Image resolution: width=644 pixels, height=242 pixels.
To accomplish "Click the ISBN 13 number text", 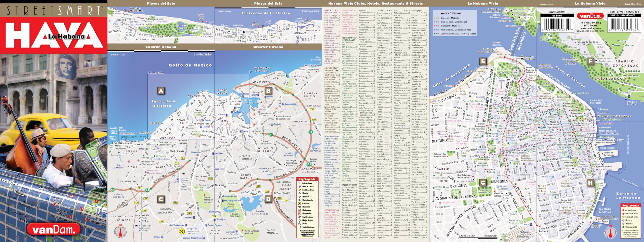I will coord(625,12).
